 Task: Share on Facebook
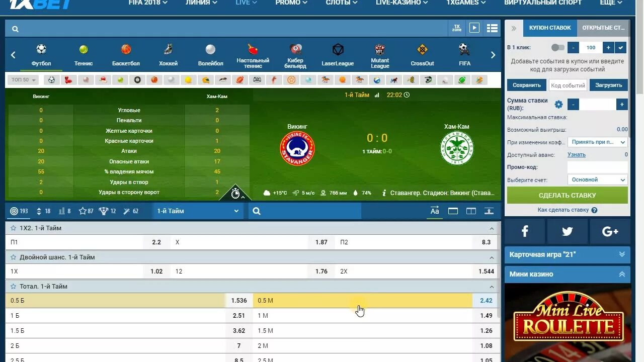tap(525, 231)
